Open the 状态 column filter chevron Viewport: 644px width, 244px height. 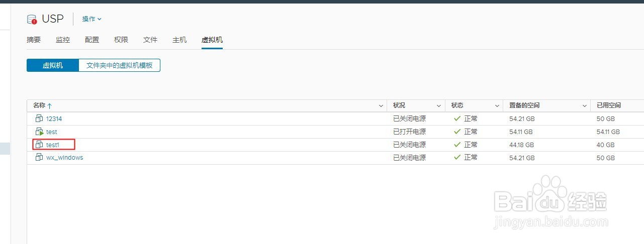497,106
